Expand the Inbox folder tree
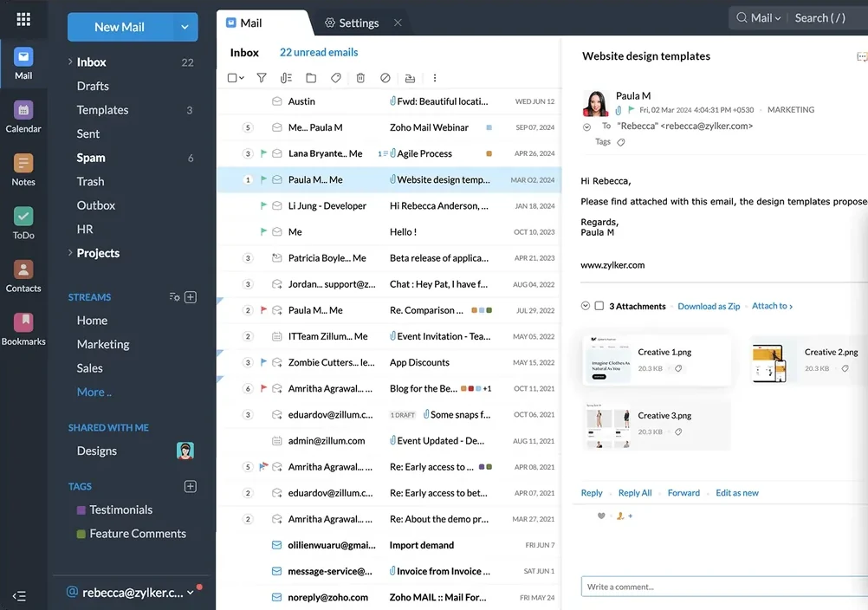 (70, 62)
